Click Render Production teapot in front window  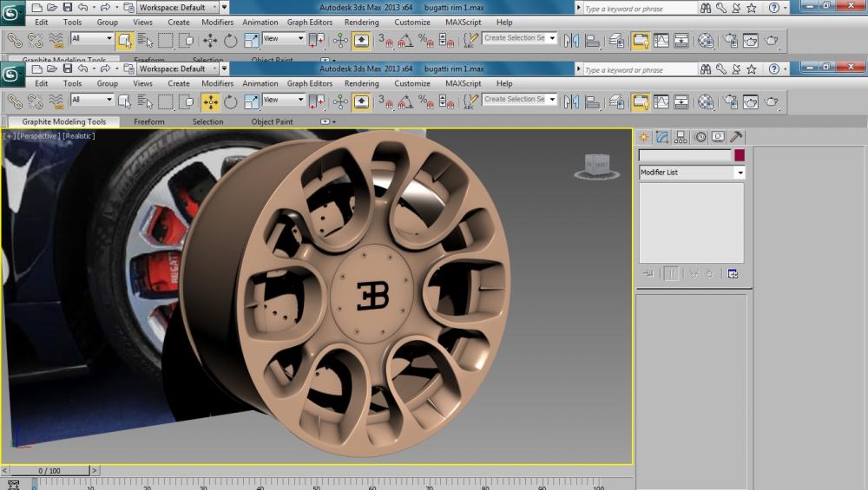(x=771, y=101)
